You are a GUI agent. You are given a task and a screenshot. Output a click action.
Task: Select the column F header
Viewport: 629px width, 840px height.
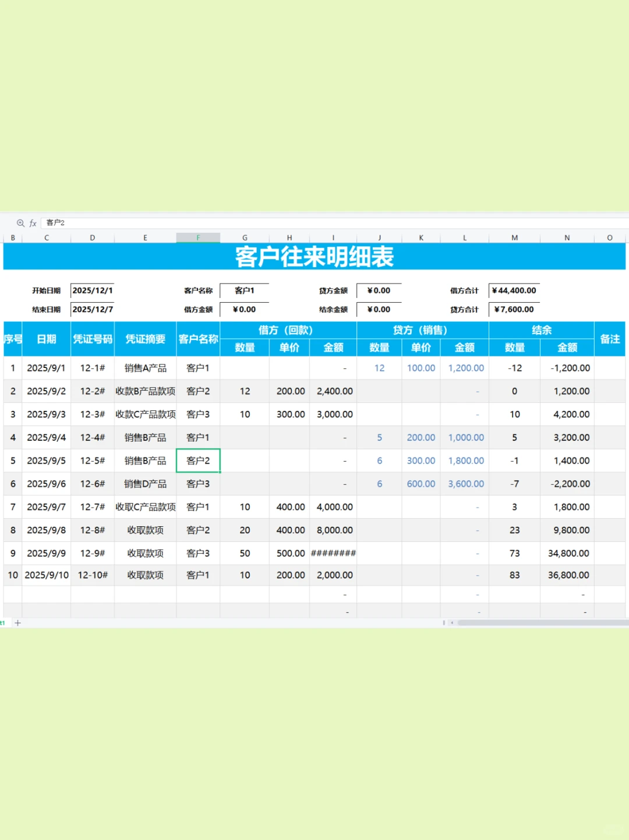pyautogui.click(x=198, y=237)
